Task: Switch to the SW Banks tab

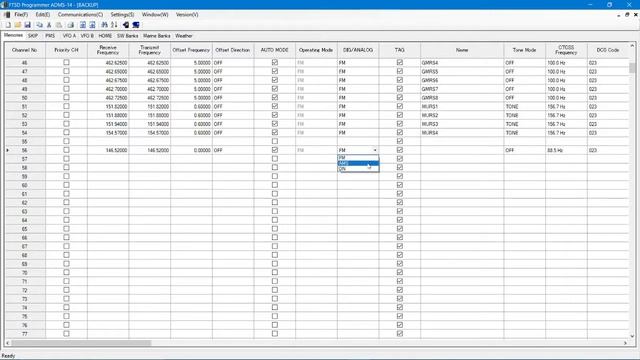Action: click(127, 36)
